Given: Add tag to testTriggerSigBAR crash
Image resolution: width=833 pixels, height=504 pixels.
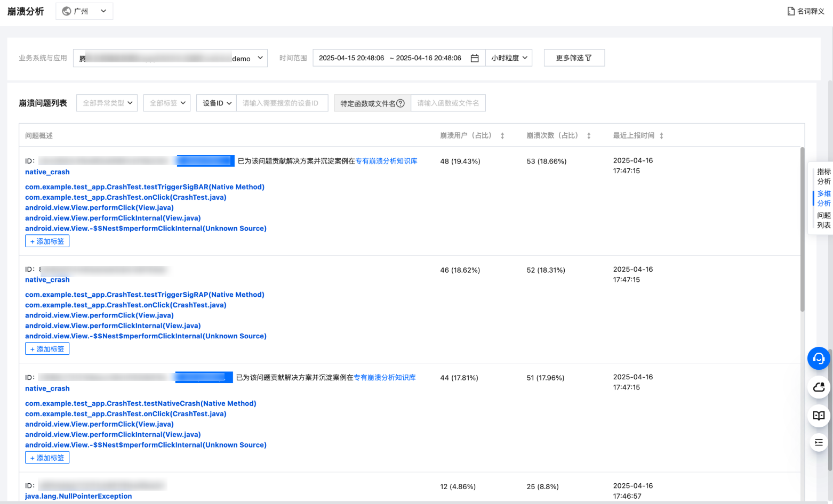Looking at the screenshot, I should (47, 241).
